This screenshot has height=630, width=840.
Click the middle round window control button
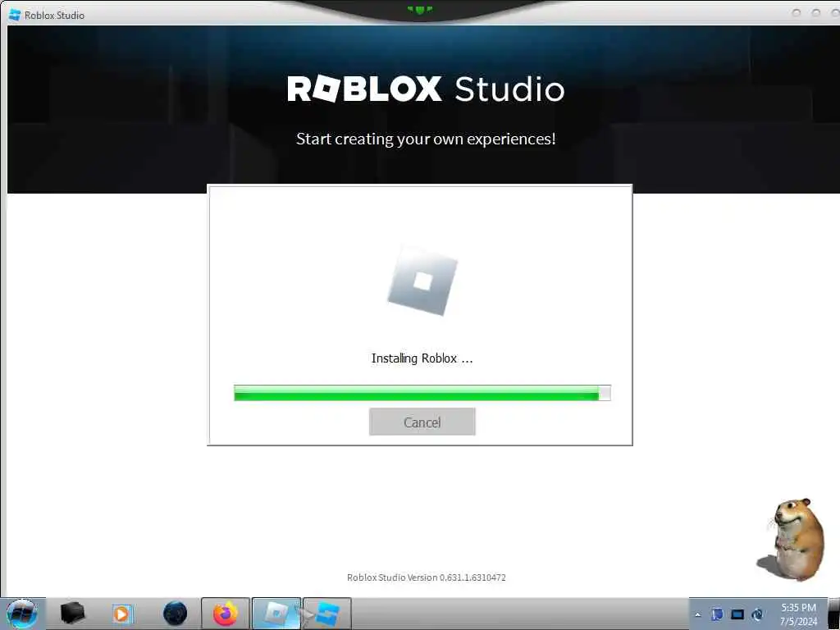(816, 13)
